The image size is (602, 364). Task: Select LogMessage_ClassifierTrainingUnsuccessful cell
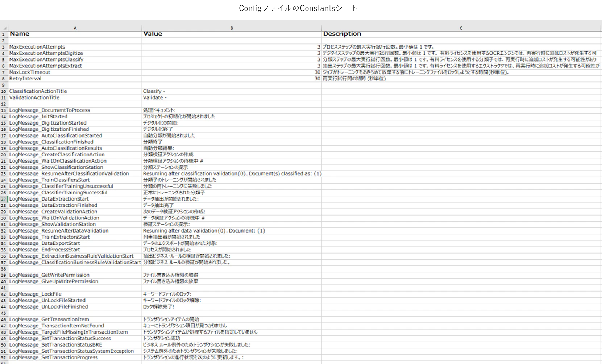point(75,187)
